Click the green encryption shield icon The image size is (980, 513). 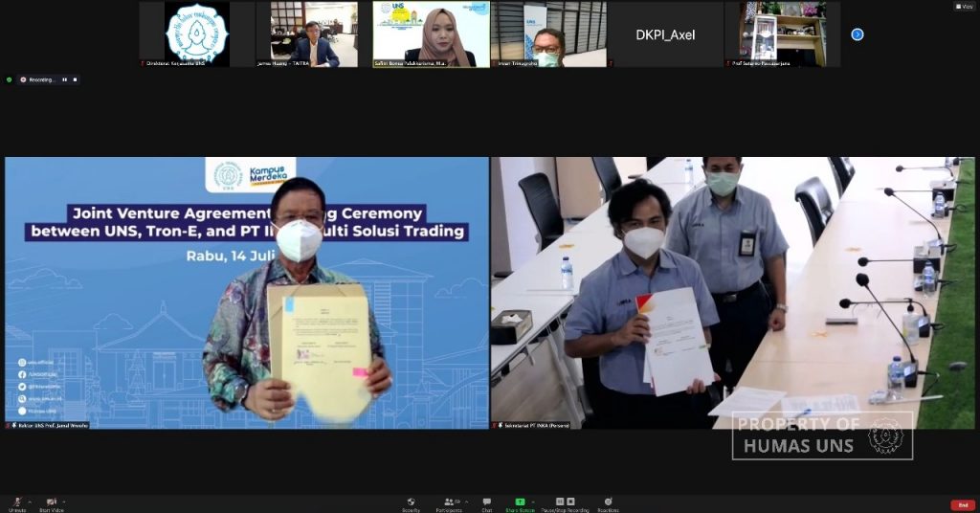click(x=9, y=80)
